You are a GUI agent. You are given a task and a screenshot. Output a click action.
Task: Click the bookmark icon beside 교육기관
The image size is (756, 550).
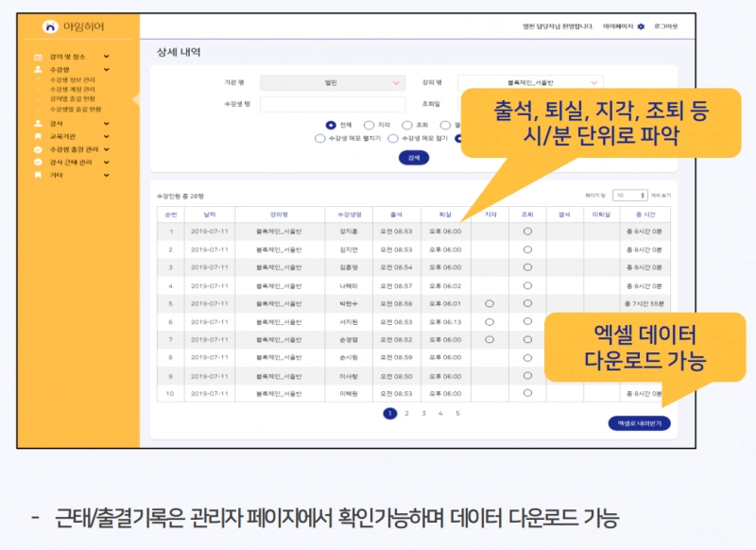click(38, 136)
